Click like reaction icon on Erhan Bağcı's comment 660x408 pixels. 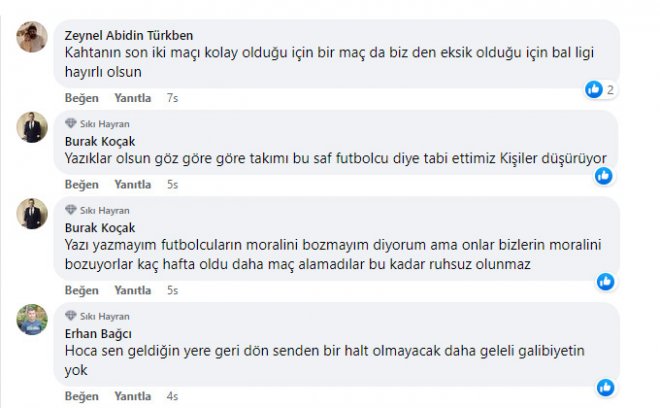pos(604,388)
